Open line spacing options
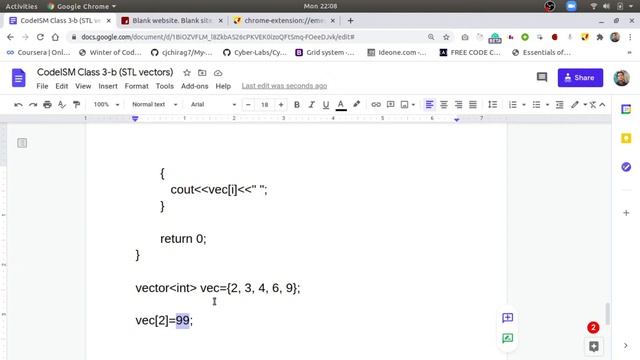640x360 pixels. tap(493, 105)
